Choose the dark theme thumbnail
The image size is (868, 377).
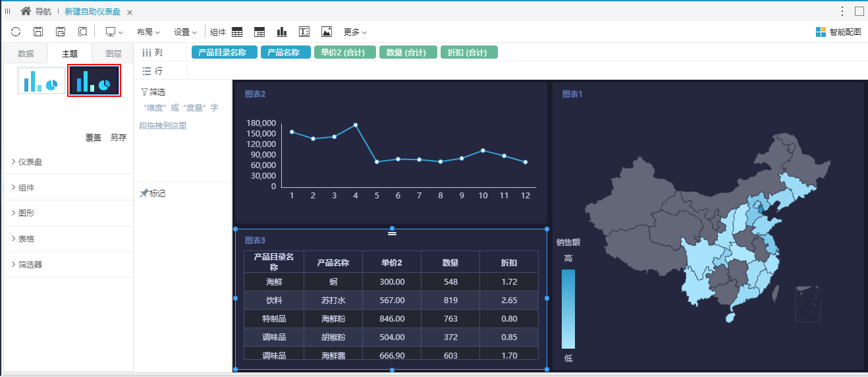94,81
